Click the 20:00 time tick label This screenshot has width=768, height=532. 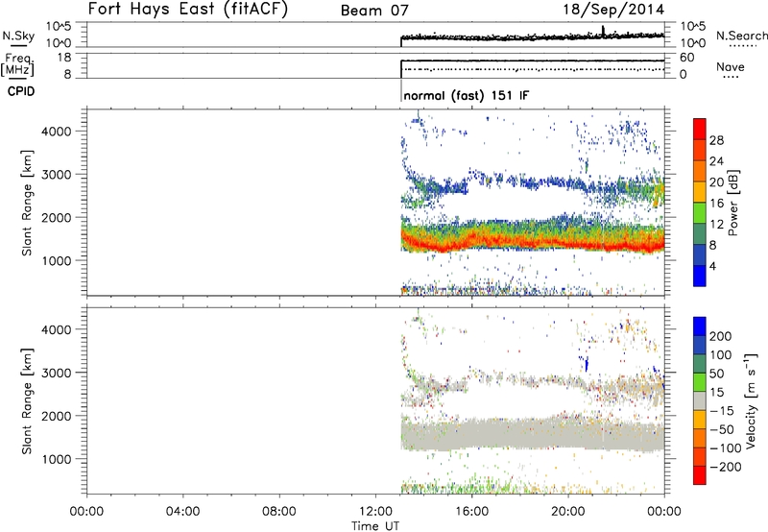(568, 512)
